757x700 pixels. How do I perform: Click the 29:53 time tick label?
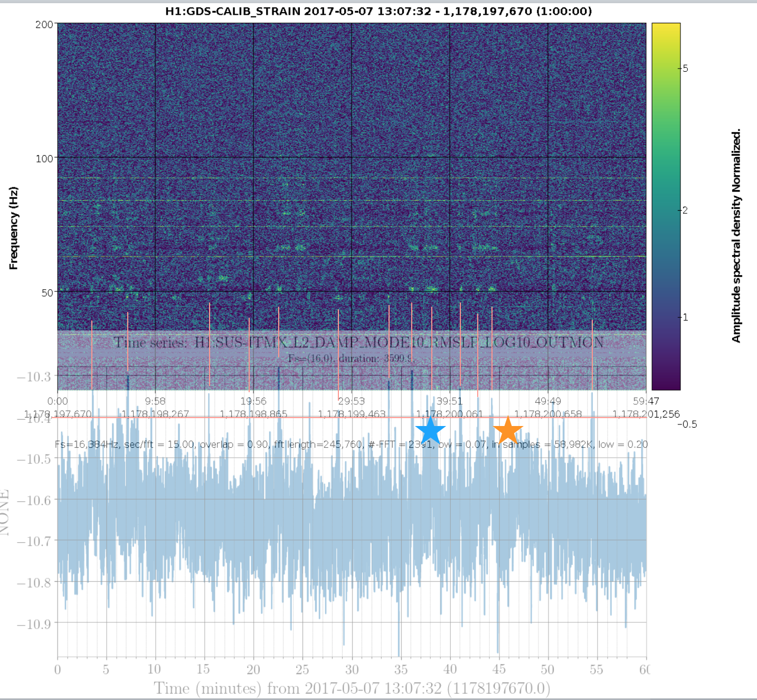352,401
